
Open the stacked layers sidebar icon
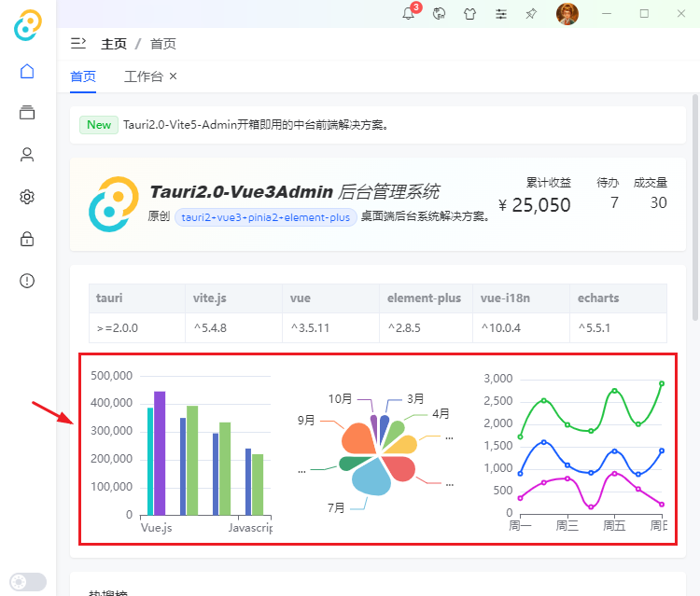click(x=27, y=113)
